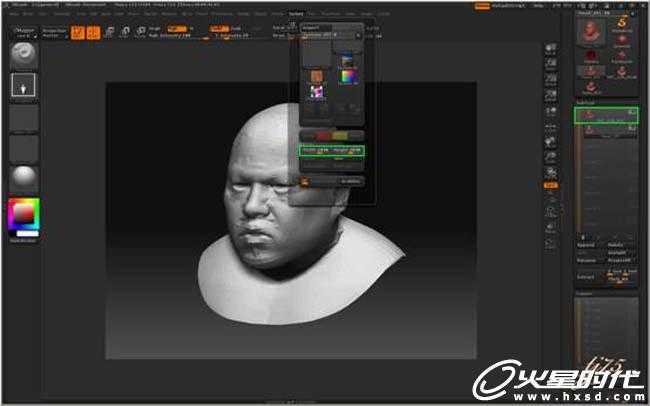
Task: Toggle the orange Draw mode button
Action: click(x=93, y=33)
